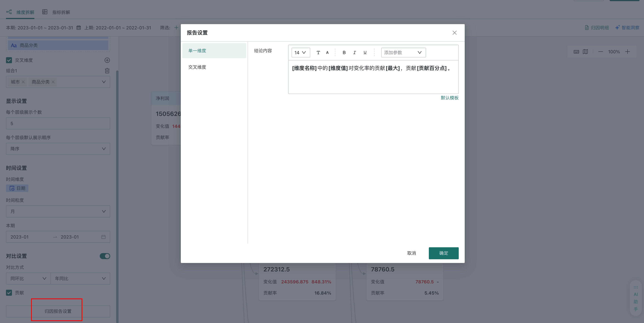Image resolution: width=644 pixels, height=323 pixels.
Task: Zoom out with the minus icon
Action: click(600, 52)
